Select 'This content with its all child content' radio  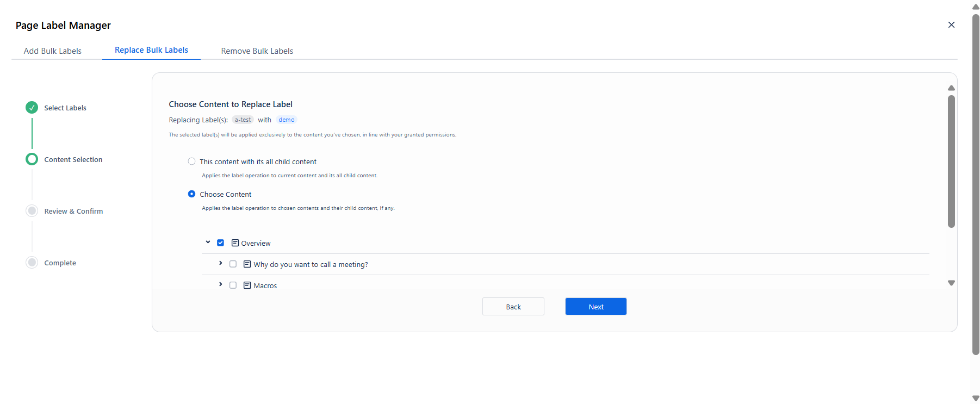[191, 161]
